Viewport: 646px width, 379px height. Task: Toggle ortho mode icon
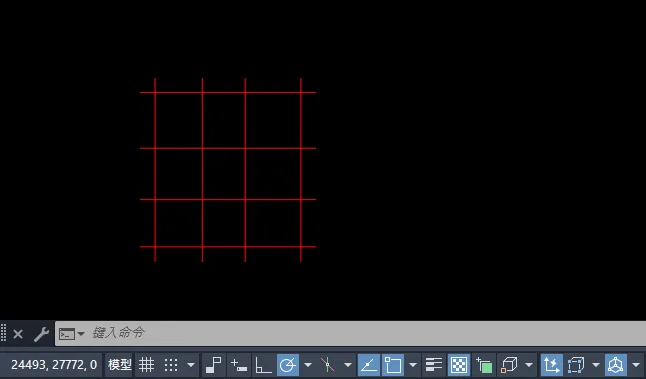pyautogui.click(x=263, y=365)
